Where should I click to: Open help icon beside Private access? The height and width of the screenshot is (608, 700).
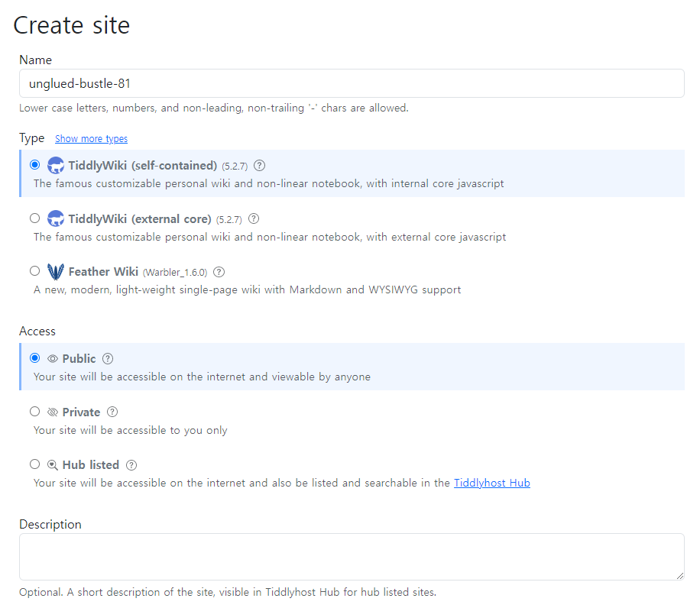(x=112, y=412)
